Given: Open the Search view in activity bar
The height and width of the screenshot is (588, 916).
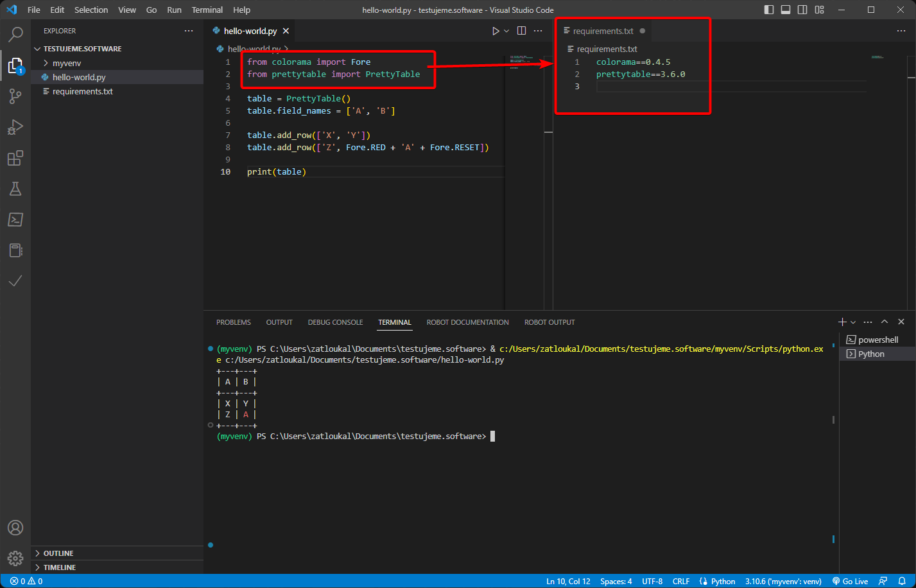Looking at the screenshot, I should point(15,34).
